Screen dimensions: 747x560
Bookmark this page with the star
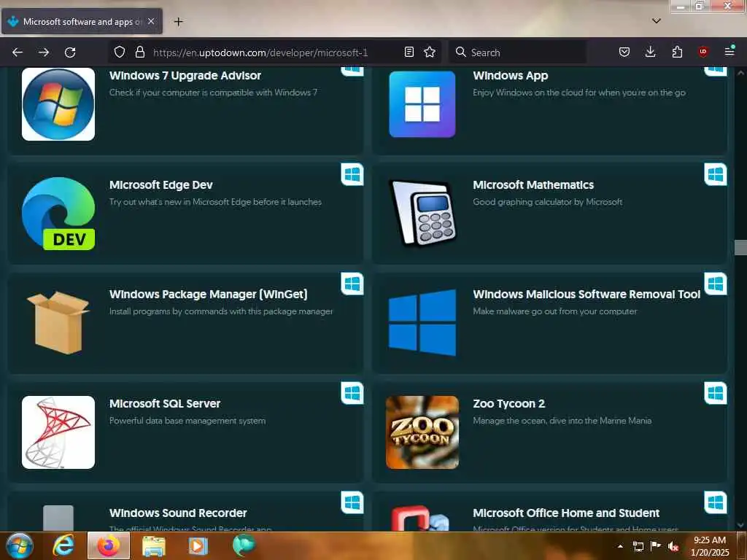pos(430,52)
